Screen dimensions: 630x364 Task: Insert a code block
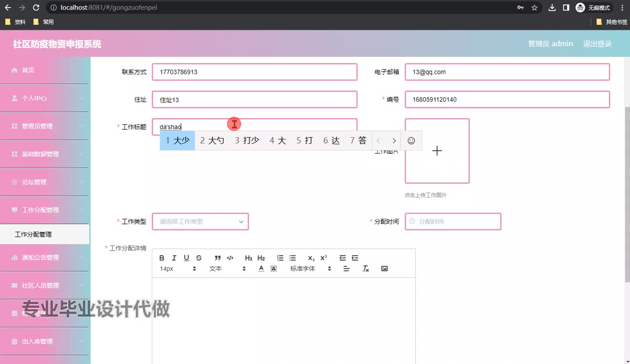point(230,258)
